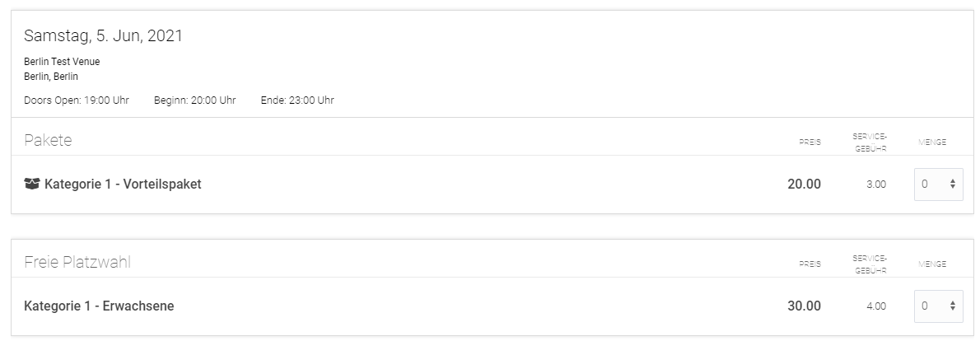Click the Kategorie 1 - Erwachsene label
The height and width of the screenshot is (341, 980).
[99, 306]
